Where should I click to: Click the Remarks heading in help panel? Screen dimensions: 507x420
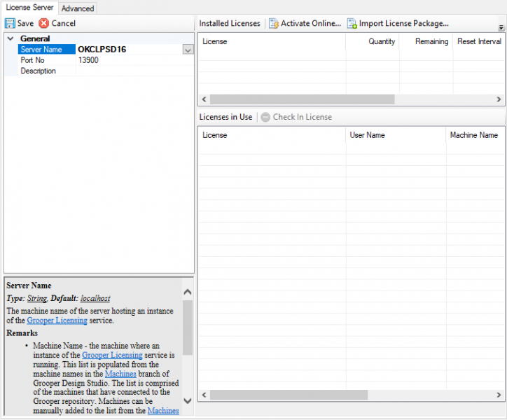point(22,333)
